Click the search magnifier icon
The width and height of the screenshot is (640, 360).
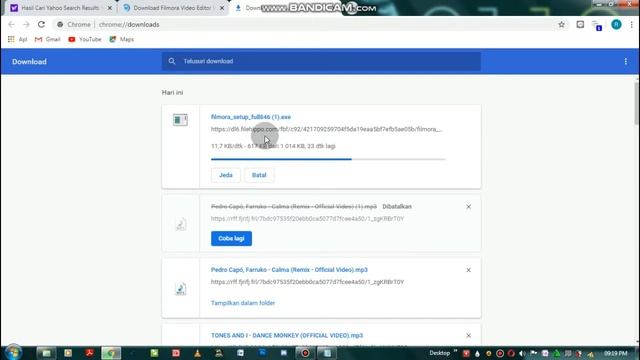[172, 61]
